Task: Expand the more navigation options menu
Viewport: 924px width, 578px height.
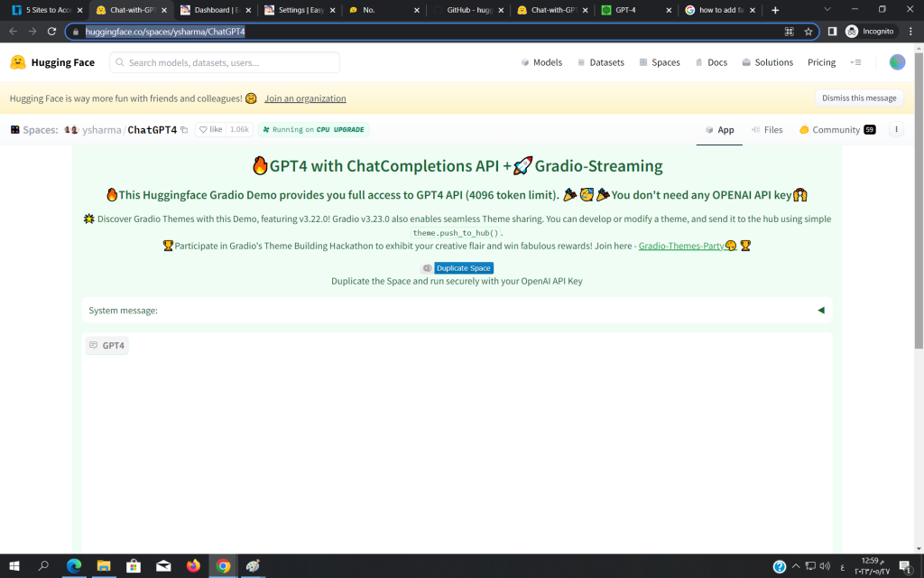Action: click(855, 62)
